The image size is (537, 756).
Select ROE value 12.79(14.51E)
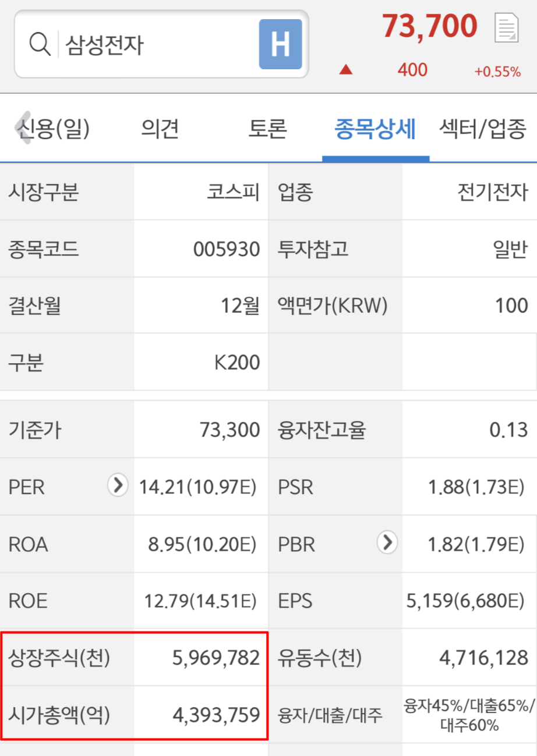(x=200, y=601)
